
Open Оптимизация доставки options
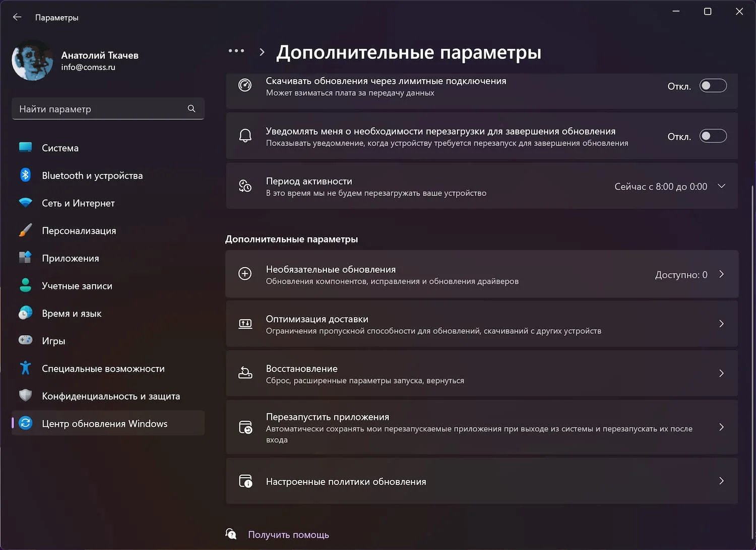[481, 324]
